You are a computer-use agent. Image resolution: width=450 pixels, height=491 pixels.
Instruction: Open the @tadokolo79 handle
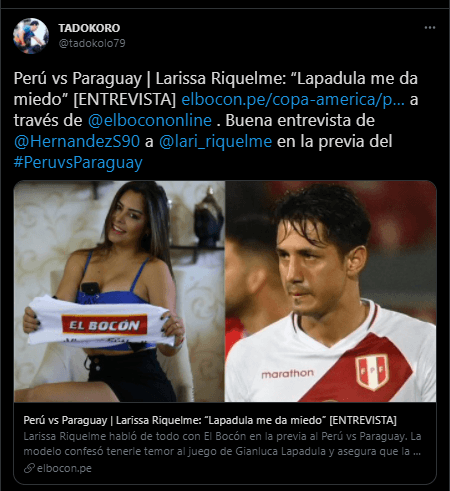[92, 43]
